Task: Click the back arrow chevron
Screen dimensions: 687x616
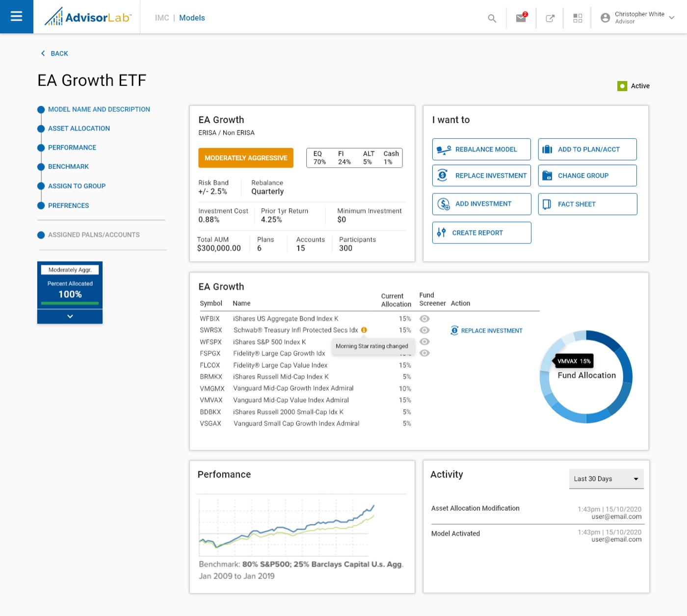Action: pyautogui.click(x=43, y=53)
